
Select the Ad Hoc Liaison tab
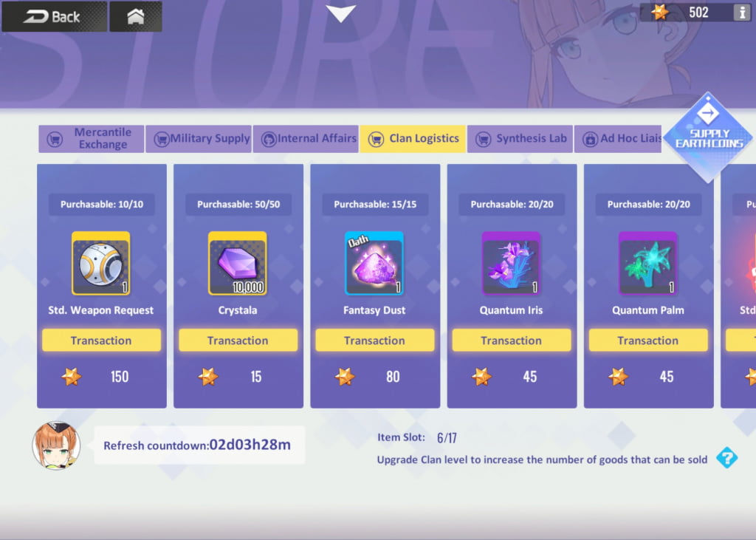point(618,139)
